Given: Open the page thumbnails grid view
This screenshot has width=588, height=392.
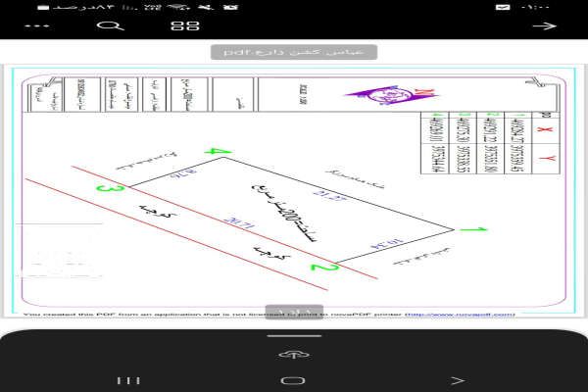Looking at the screenshot, I should tap(184, 25).
